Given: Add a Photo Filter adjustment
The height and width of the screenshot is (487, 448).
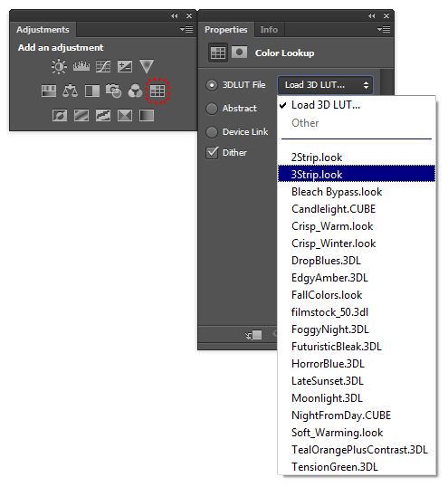Looking at the screenshot, I should coord(114,91).
